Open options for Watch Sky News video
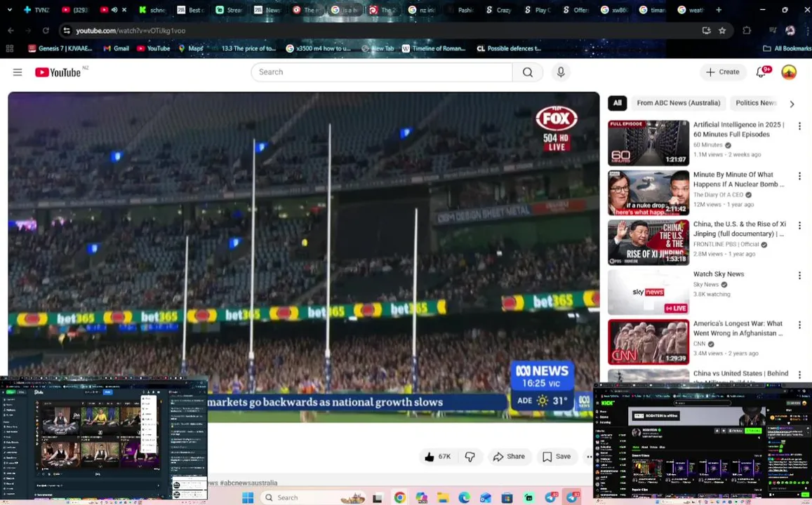 (799, 275)
